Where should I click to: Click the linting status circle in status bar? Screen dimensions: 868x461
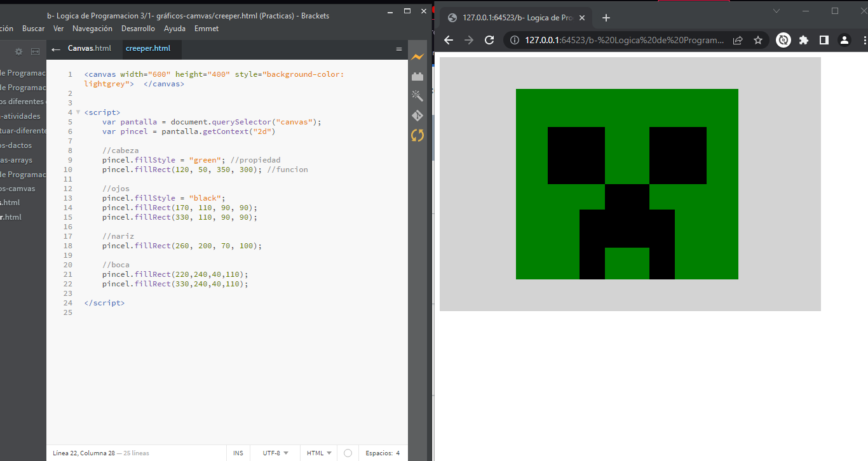348,453
